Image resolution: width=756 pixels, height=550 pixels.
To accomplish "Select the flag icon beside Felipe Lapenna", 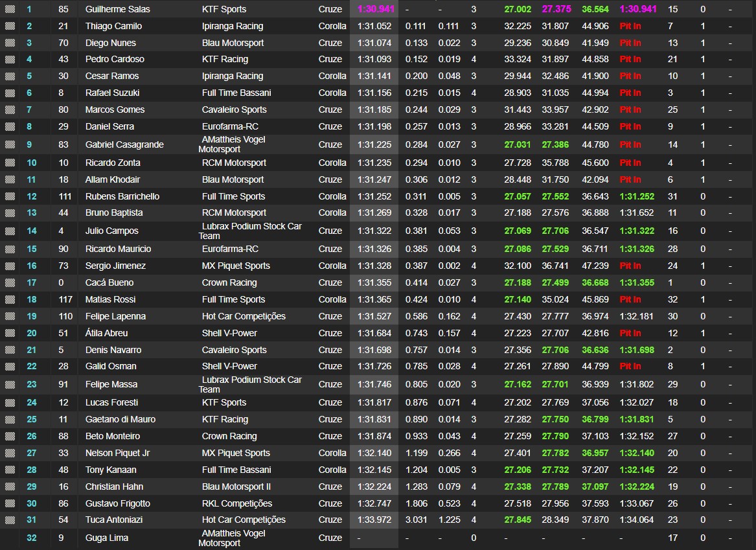I will (10, 316).
